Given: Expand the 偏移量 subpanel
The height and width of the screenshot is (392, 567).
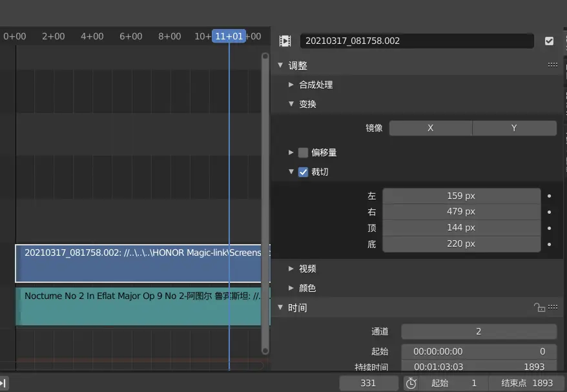Looking at the screenshot, I should coord(291,152).
